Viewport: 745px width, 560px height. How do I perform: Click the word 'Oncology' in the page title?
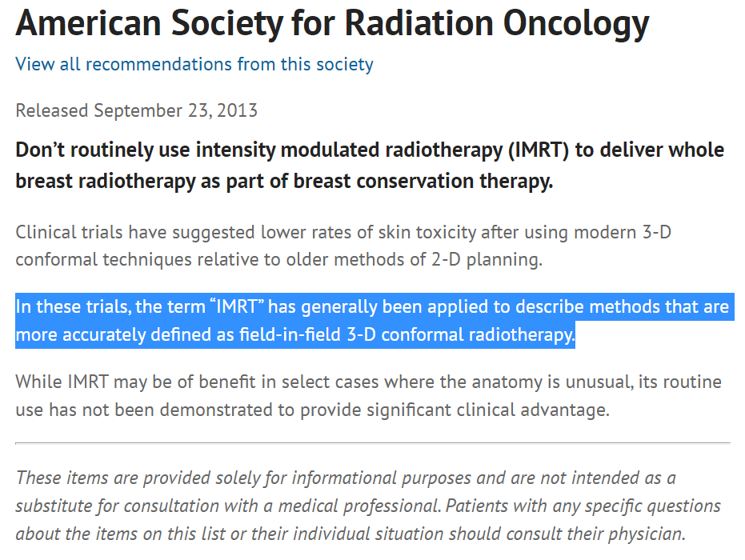click(576, 24)
